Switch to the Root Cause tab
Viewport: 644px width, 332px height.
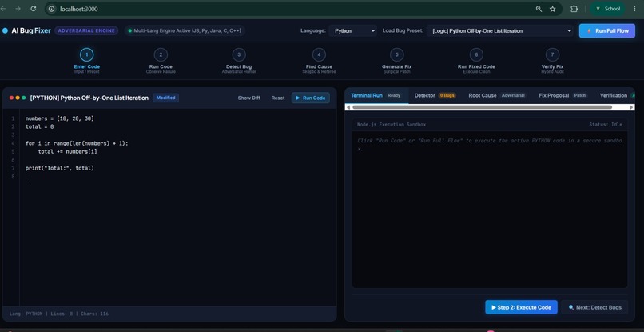[498, 95]
